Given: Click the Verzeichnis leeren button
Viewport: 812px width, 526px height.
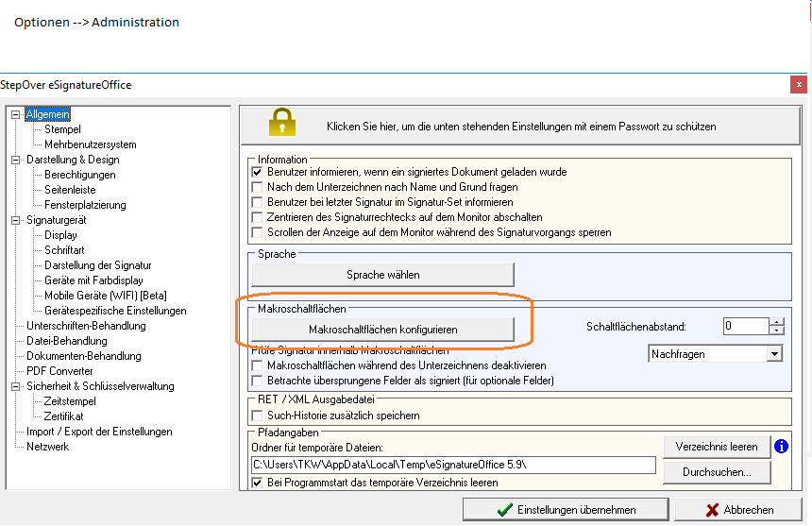Looking at the screenshot, I should coord(717,447).
